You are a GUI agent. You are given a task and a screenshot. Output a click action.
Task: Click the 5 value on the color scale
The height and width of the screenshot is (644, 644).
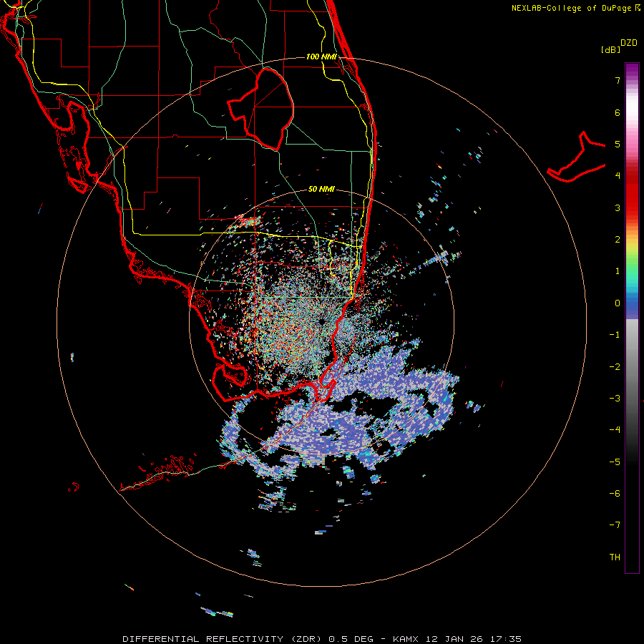pos(618,144)
